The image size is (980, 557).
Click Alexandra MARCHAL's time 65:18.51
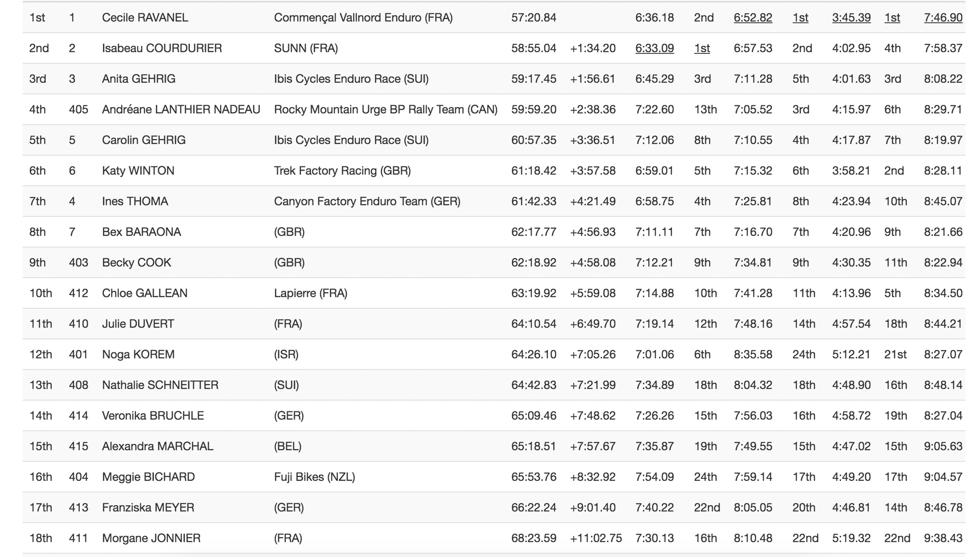pyautogui.click(x=534, y=446)
